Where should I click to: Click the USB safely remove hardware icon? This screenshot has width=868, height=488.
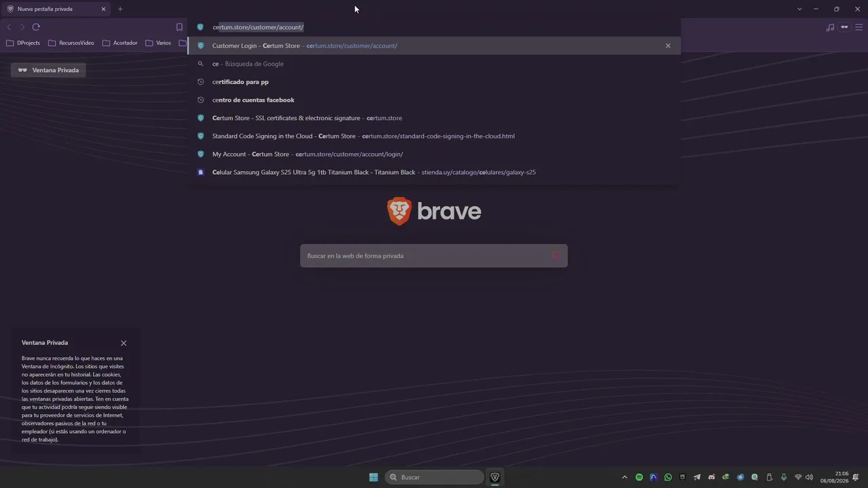point(770,477)
